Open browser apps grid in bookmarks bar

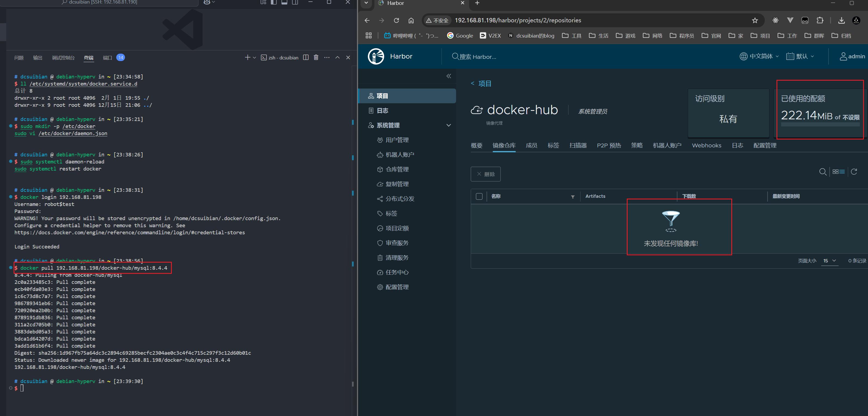pyautogui.click(x=369, y=36)
